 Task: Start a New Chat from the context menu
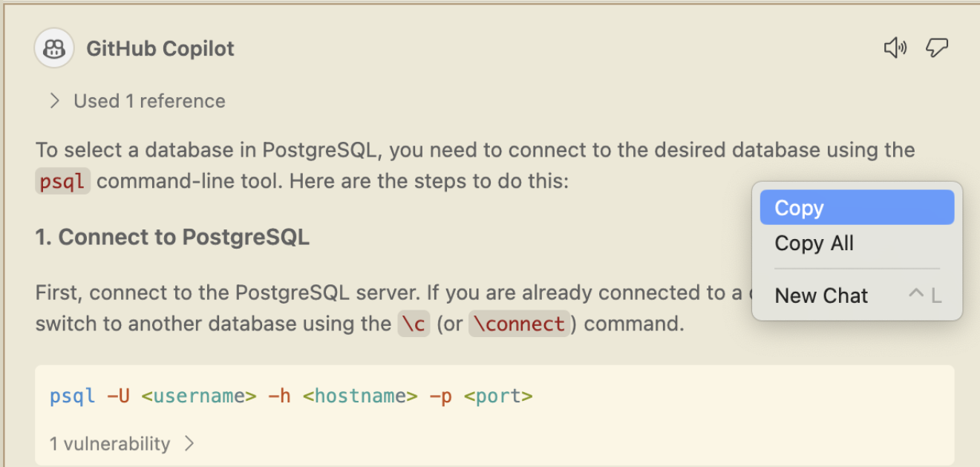click(x=820, y=295)
